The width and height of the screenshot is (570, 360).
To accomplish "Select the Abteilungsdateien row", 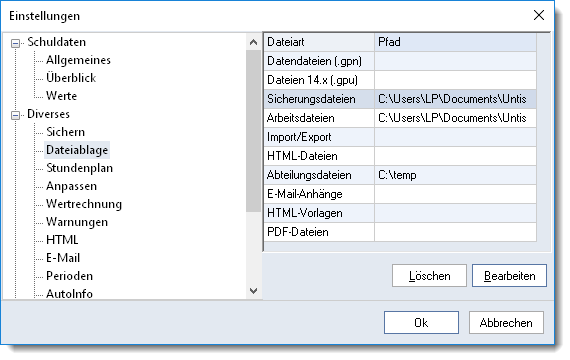I will (x=400, y=175).
